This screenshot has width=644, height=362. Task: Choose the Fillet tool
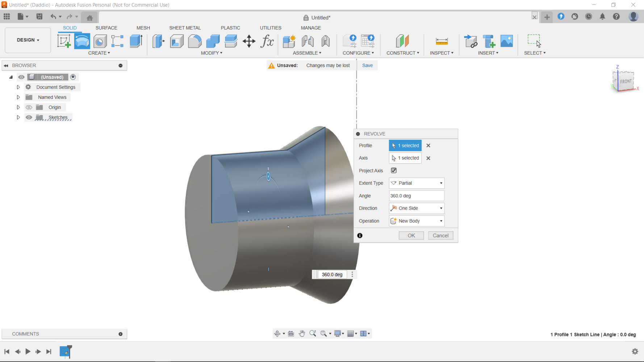[195, 41]
